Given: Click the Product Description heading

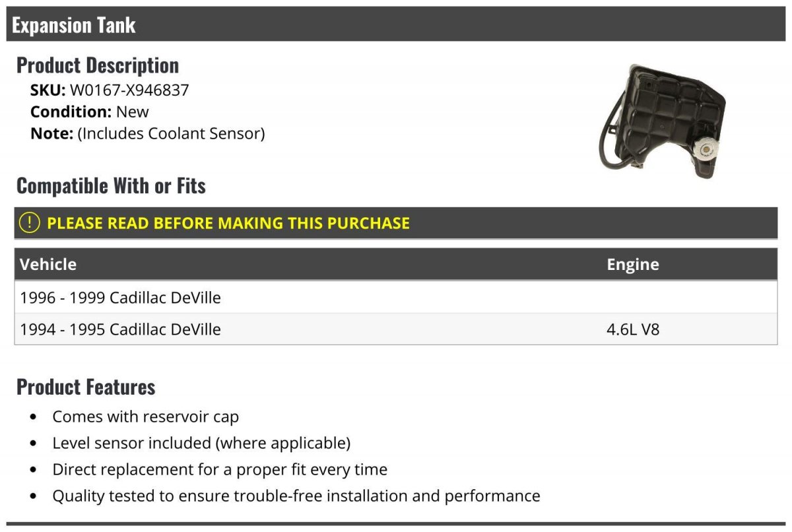Looking at the screenshot, I should click(98, 65).
